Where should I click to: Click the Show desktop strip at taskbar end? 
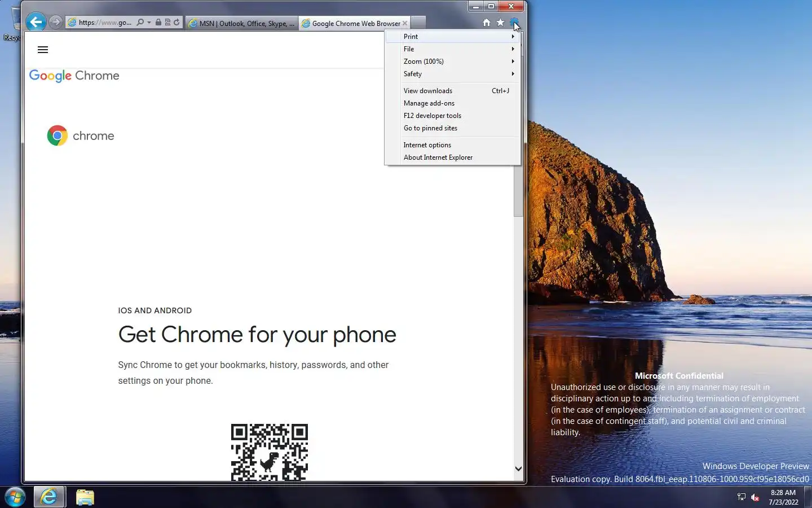pyautogui.click(x=808, y=497)
